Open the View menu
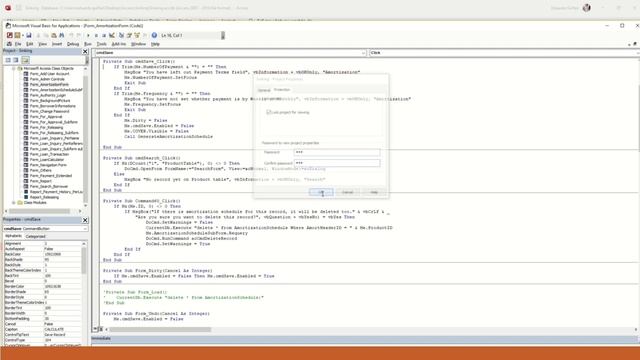 42,44
